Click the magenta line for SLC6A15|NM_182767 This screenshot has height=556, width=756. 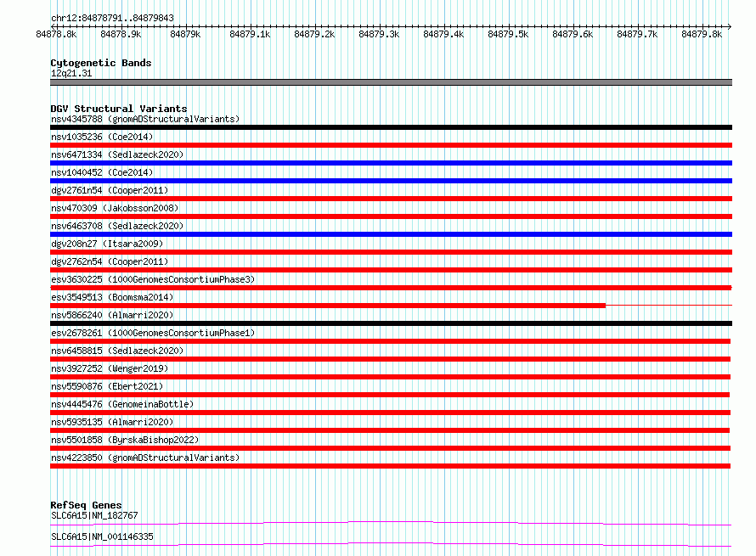pyautogui.click(x=391, y=523)
